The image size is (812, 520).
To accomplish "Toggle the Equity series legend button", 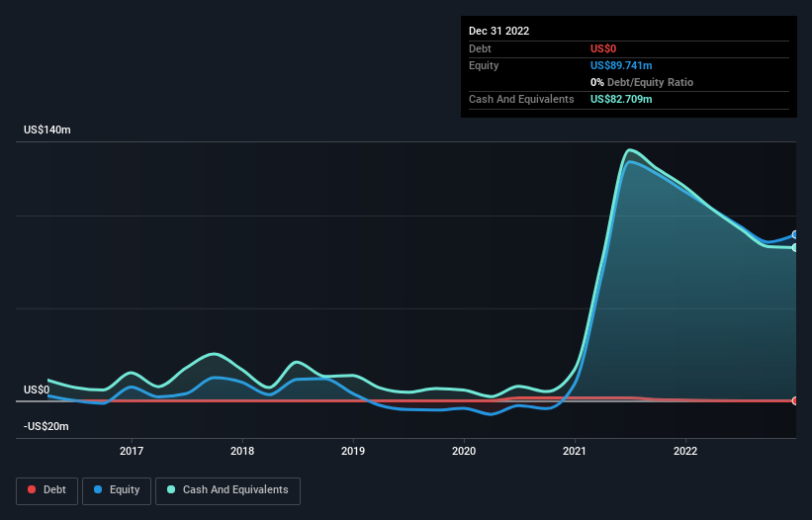I will 117,490.
